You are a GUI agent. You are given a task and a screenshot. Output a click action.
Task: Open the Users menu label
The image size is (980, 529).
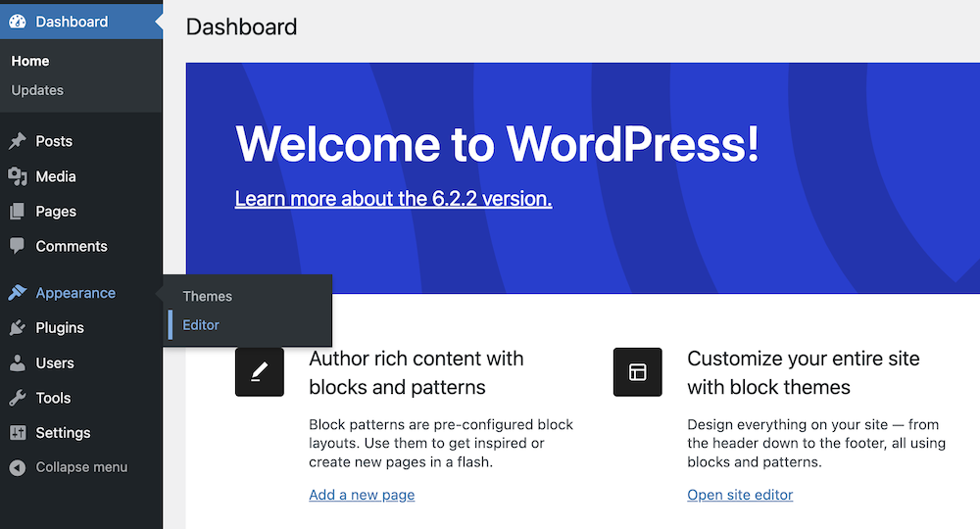coord(54,362)
